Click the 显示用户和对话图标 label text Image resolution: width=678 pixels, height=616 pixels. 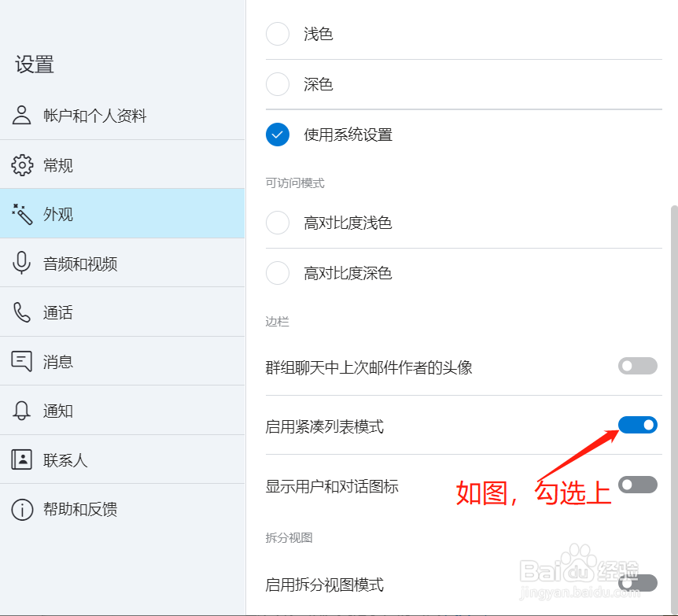(332, 486)
